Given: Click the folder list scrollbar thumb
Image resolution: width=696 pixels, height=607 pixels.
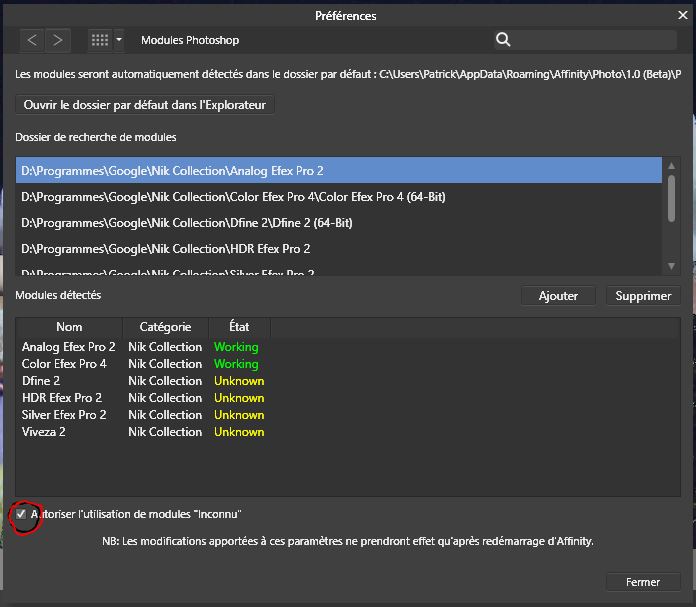Looking at the screenshot, I should [672, 198].
